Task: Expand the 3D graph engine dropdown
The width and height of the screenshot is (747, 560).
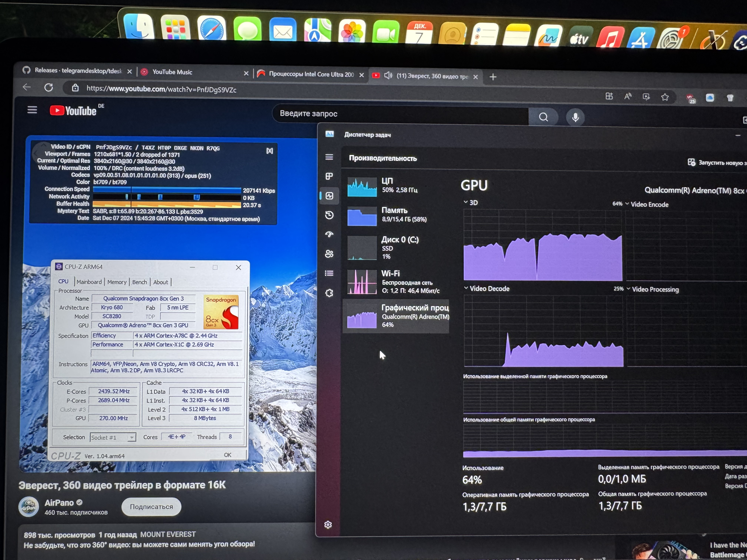Action: 466,202
